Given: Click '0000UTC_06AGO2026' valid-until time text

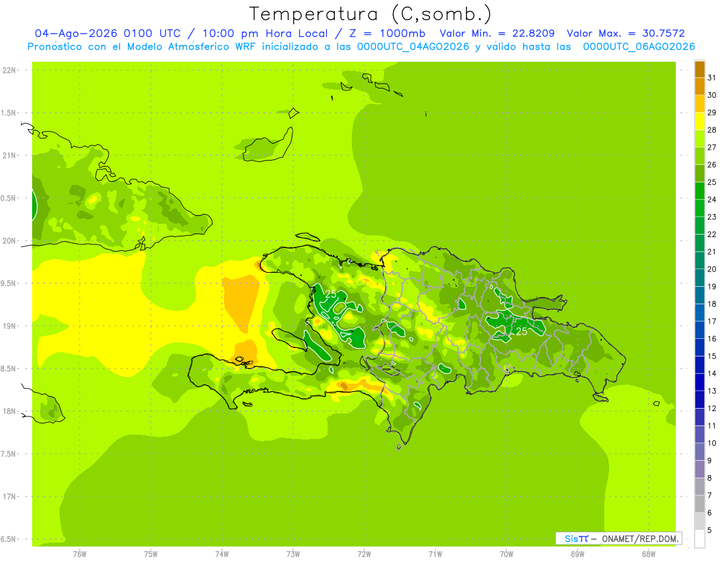Looking at the screenshot, I should pos(638,47).
